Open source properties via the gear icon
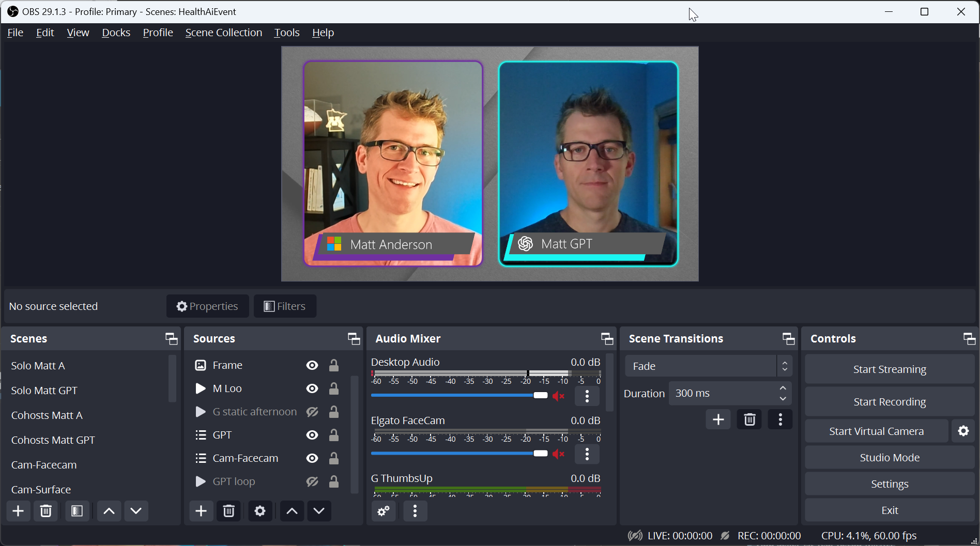Viewport: 980px width, 546px height. point(259,511)
